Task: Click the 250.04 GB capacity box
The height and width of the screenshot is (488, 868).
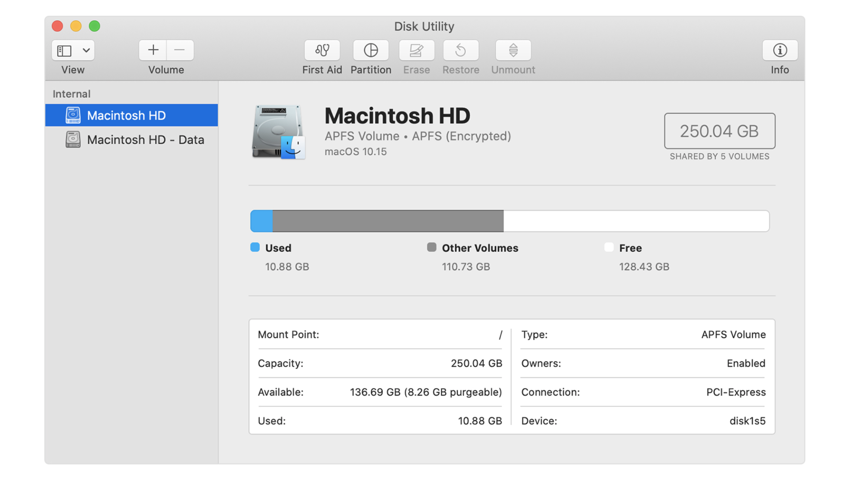Action: (719, 131)
